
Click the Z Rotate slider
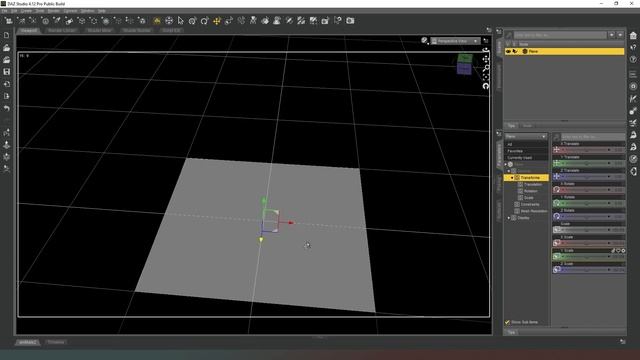(x=589, y=217)
